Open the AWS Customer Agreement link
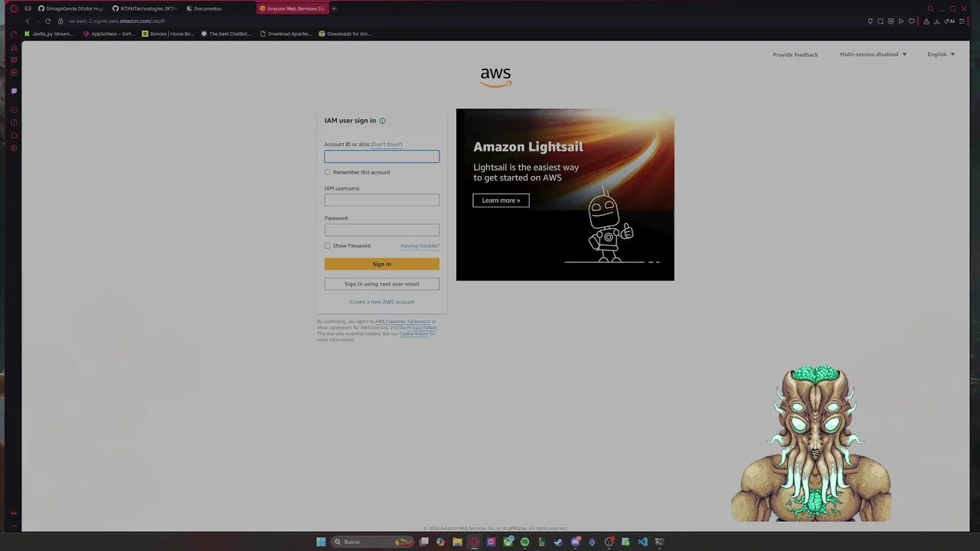980x551 pixels. (x=403, y=321)
